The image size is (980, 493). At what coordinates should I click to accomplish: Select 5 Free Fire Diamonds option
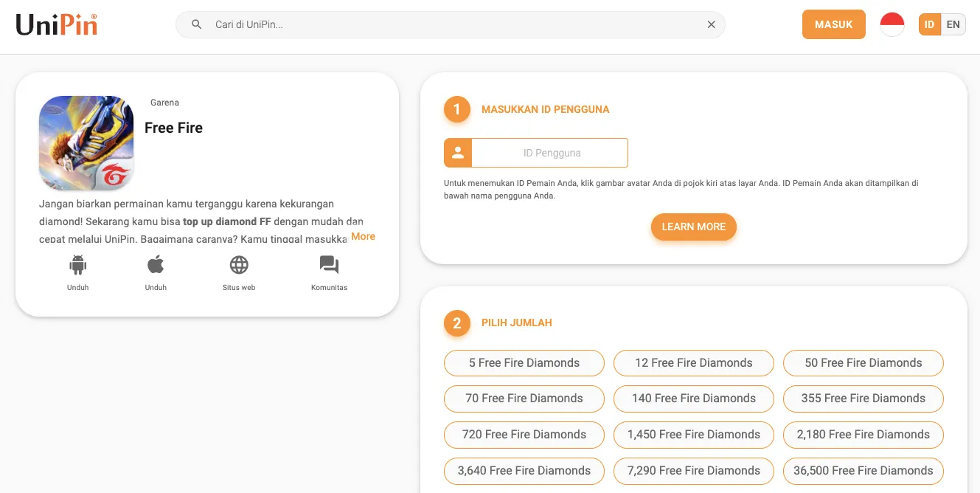pyautogui.click(x=524, y=363)
